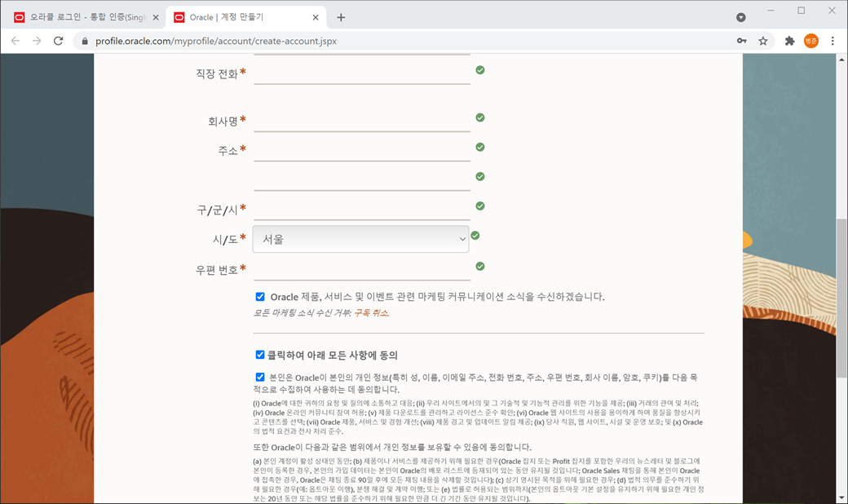Bookmark this page with the star
This screenshot has width=848, height=504.
763,41
